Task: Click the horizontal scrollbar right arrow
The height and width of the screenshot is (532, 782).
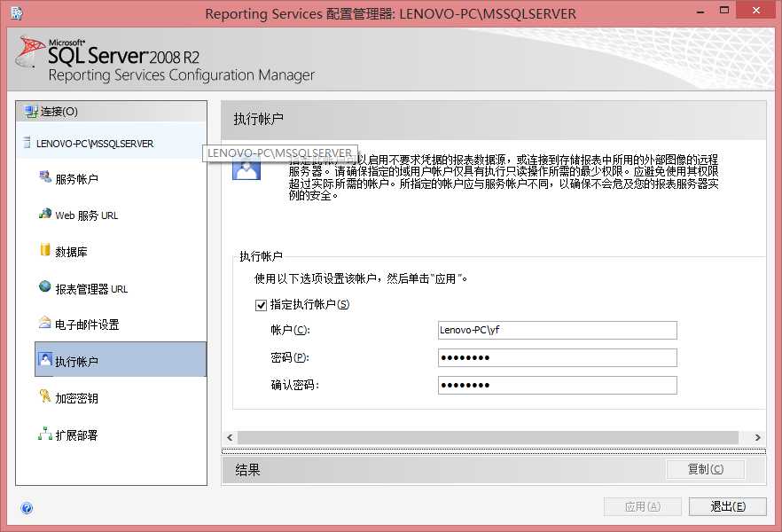Action: (x=757, y=437)
